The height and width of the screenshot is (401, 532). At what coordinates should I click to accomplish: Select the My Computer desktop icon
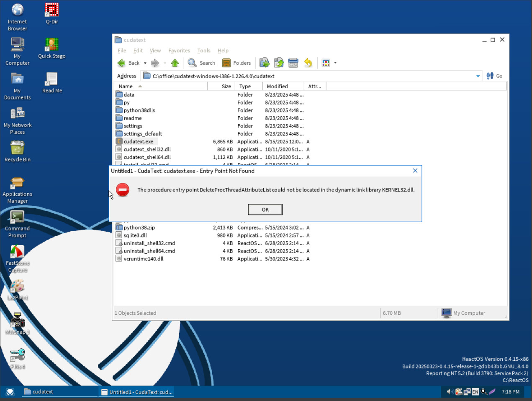click(17, 51)
